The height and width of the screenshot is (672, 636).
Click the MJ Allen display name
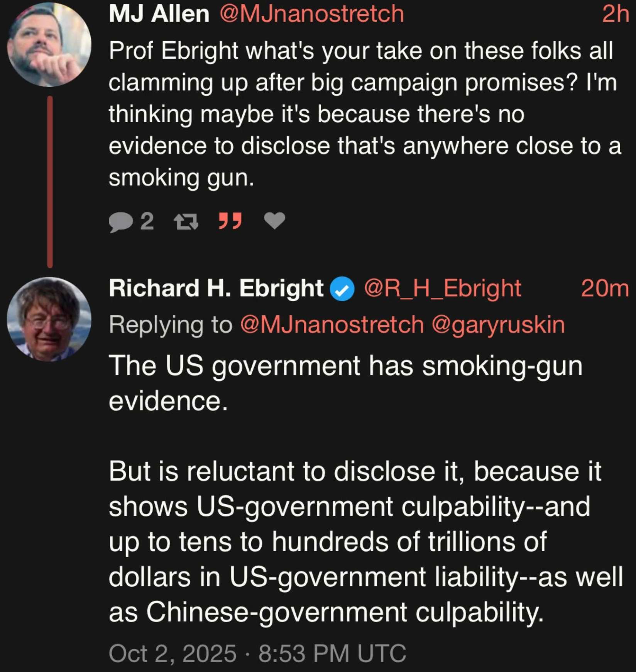click(159, 14)
